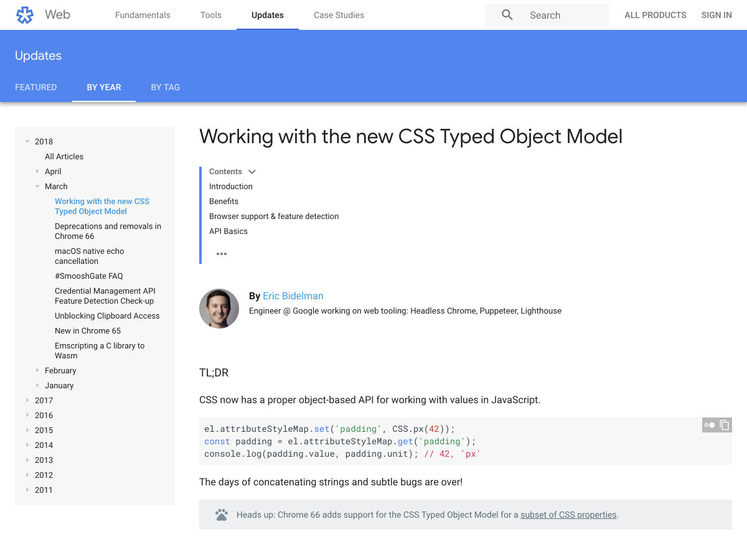The width and height of the screenshot is (747, 560).
Task: Open the Case Studies tab
Action: coord(339,15)
